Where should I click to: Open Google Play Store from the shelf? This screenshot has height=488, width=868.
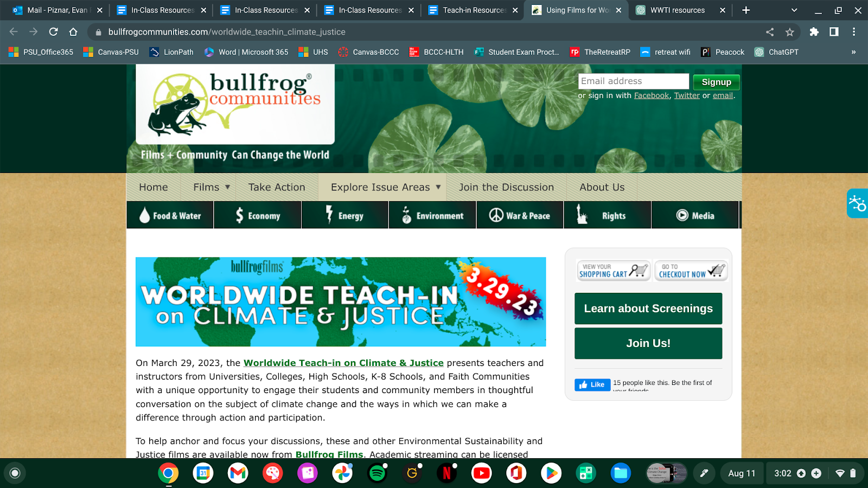click(x=551, y=473)
